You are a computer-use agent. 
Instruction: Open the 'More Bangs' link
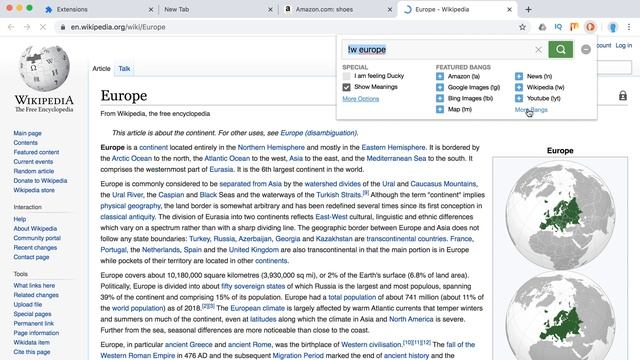pyautogui.click(x=531, y=110)
